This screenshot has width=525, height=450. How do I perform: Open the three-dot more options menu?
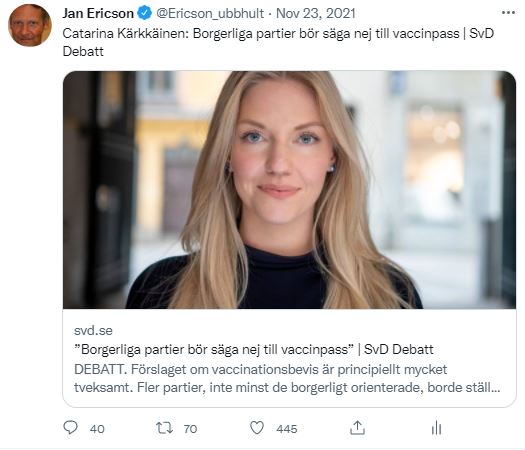point(508,13)
